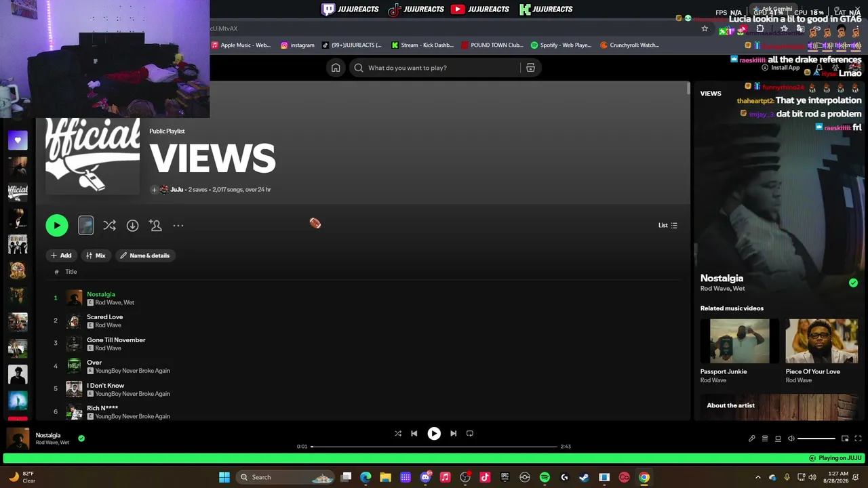Toggle the green saved checkmark in the Now Playing panel
The width and height of the screenshot is (868, 488).
[x=853, y=283]
